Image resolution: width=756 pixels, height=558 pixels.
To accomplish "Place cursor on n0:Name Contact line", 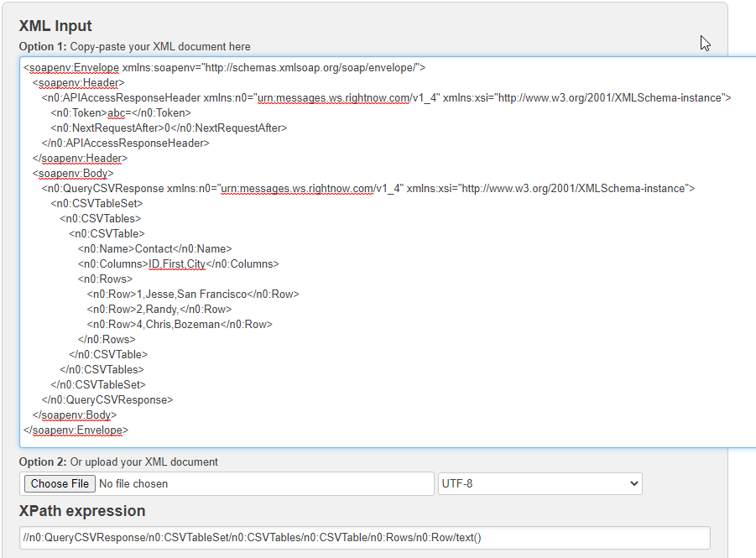I will coord(154,248).
